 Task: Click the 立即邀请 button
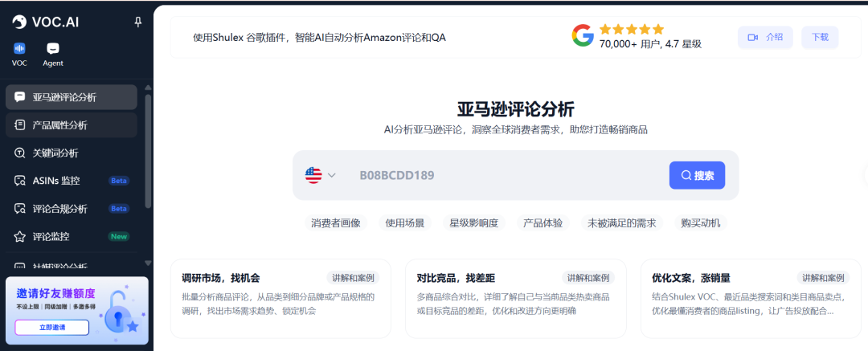click(52, 327)
